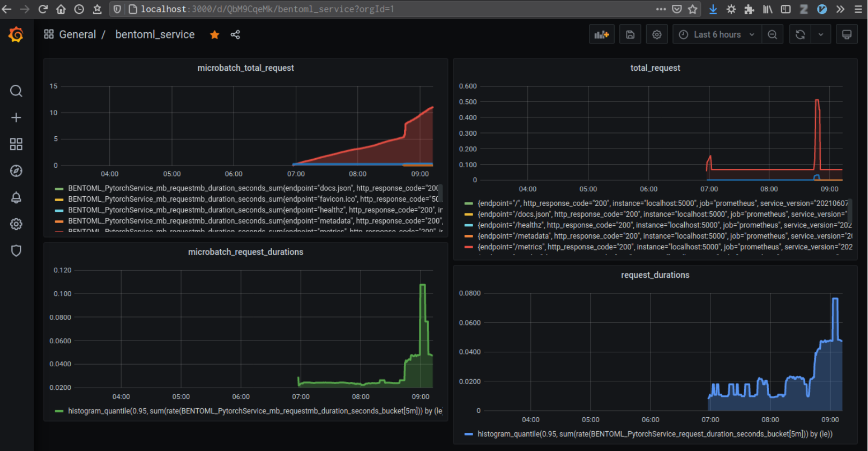
Task: Open the Dashboards grid icon in sidebar
Action: pos(16,144)
